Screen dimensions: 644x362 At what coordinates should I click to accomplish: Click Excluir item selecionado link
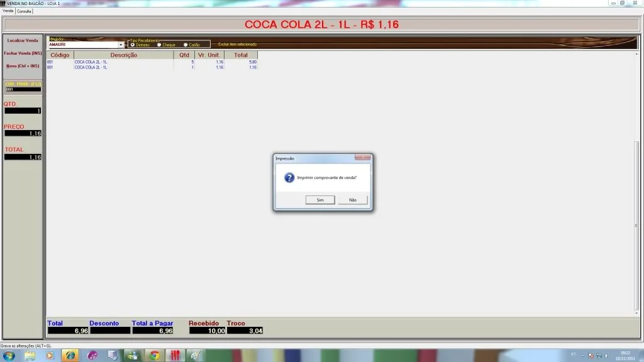[237, 45]
